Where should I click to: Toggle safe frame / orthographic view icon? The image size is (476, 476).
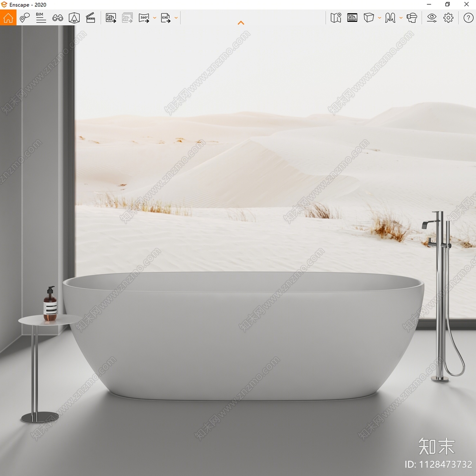tap(74, 18)
